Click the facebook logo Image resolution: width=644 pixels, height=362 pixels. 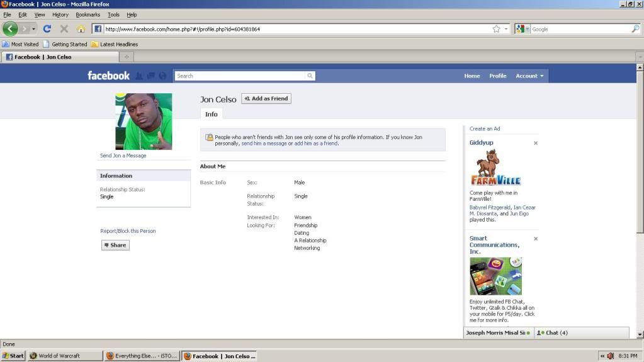click(108, 76)
